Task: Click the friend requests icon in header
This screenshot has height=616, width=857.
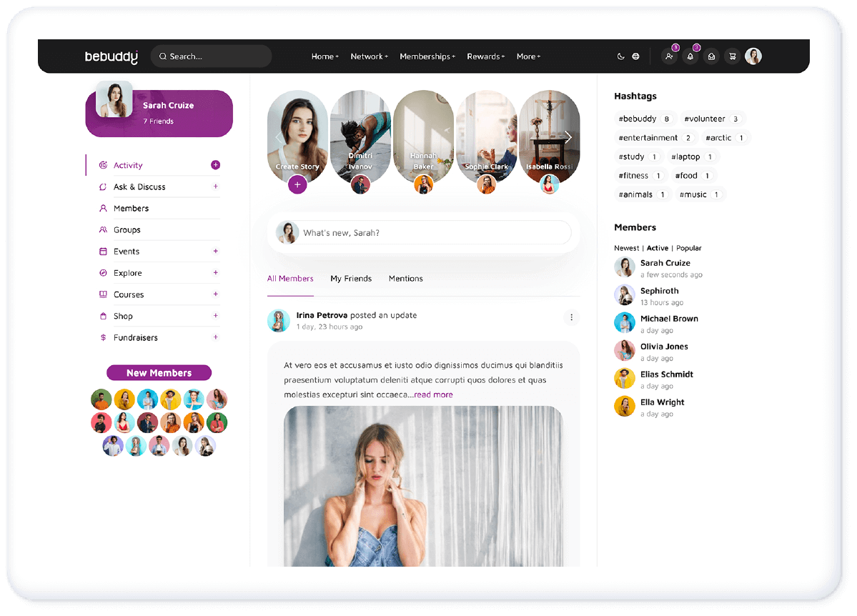Action: tap(669, 56)
